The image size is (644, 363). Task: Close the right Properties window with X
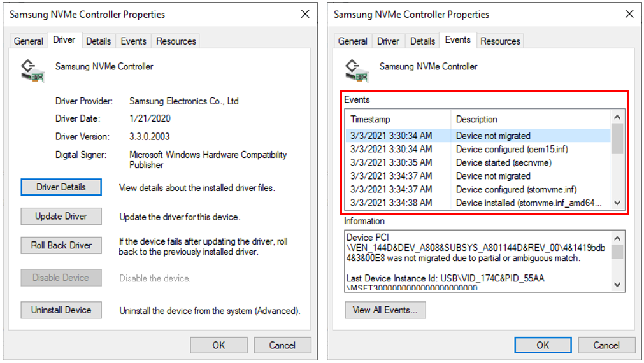(x=629, y=15)
